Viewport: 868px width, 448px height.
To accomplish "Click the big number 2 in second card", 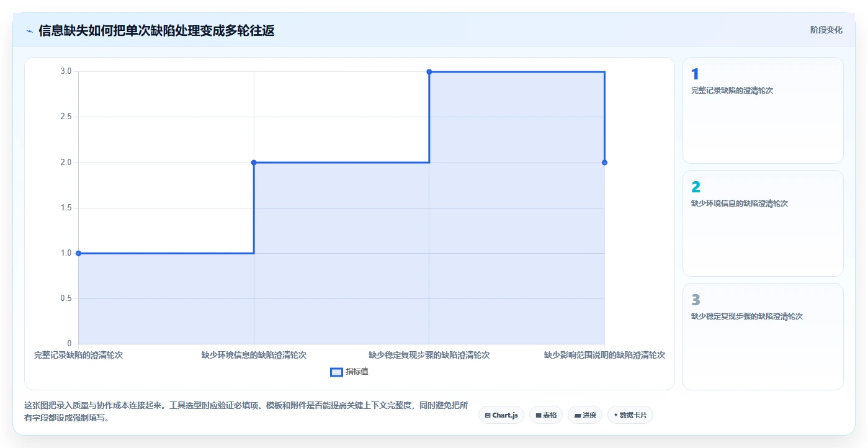I will click(x=696, y=187).
